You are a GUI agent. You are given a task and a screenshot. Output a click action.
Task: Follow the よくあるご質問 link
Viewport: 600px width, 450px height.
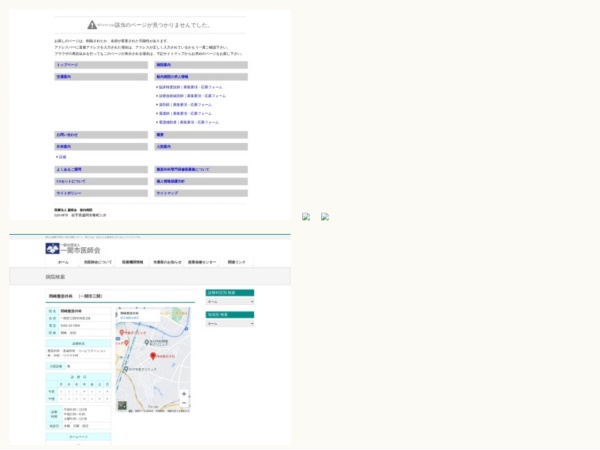click(70, 169)
